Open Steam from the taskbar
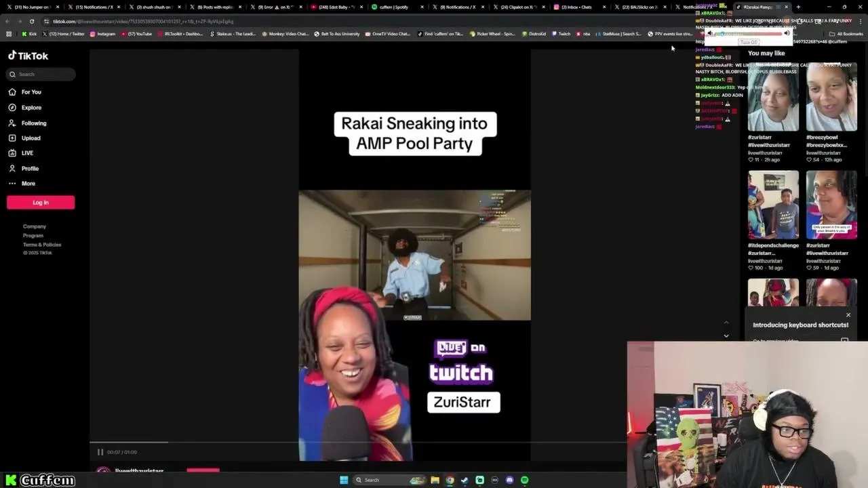Viewport: 868px width, 488px height. tap(465, 480)
